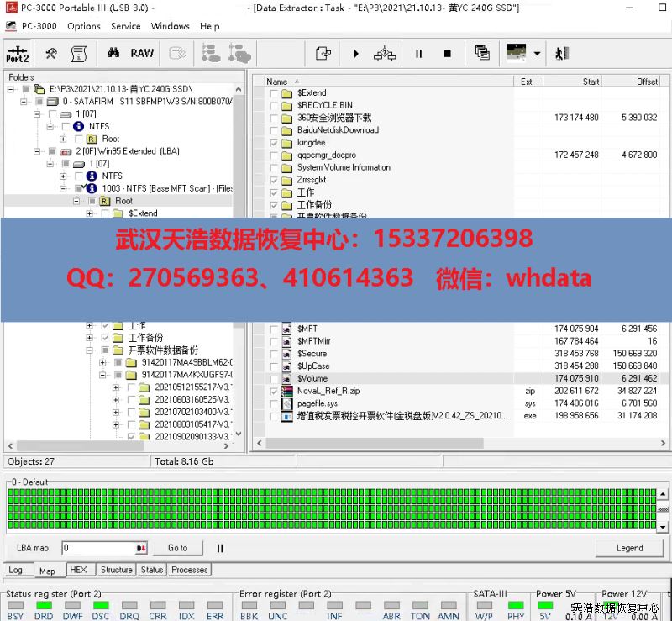
Task: Click the exit running-man door icon
Action: point(562,53)
